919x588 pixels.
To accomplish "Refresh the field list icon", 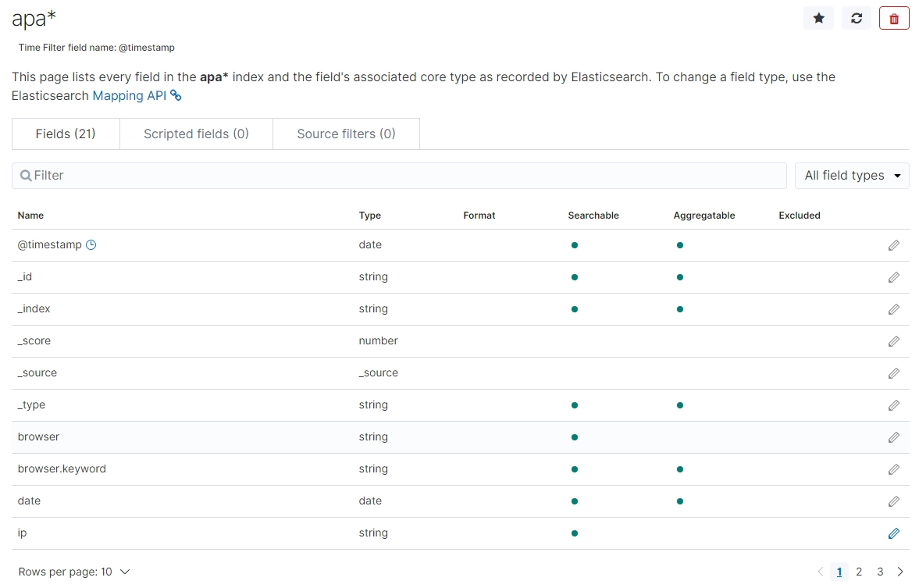I will [857, 18].
